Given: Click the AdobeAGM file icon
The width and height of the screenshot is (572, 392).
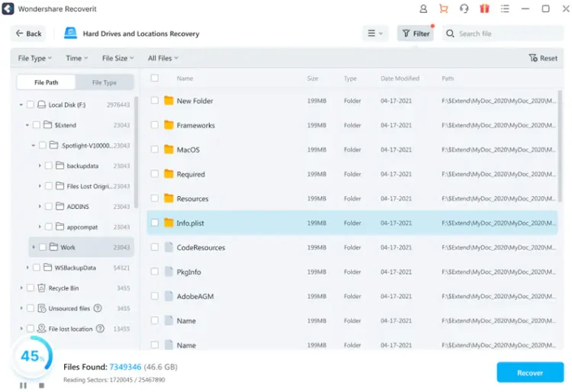Looking at the screenshot, I should tap(169, 296).
